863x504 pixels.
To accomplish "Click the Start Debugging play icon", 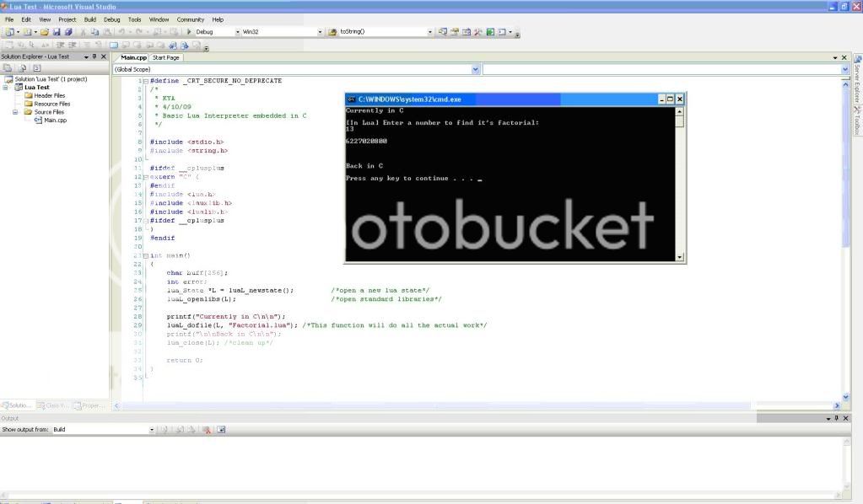I will [x=189, y=32].
